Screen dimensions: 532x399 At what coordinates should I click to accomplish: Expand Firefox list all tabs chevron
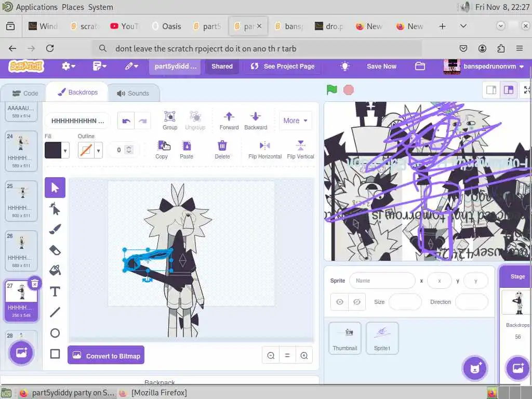(x=463, y=26)
